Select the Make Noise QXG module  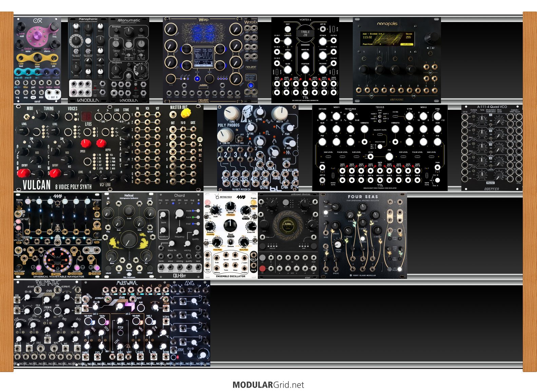click(190, 323)
